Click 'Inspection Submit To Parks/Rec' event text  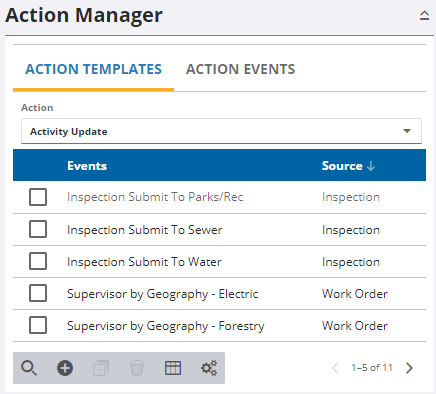[155, 197]
